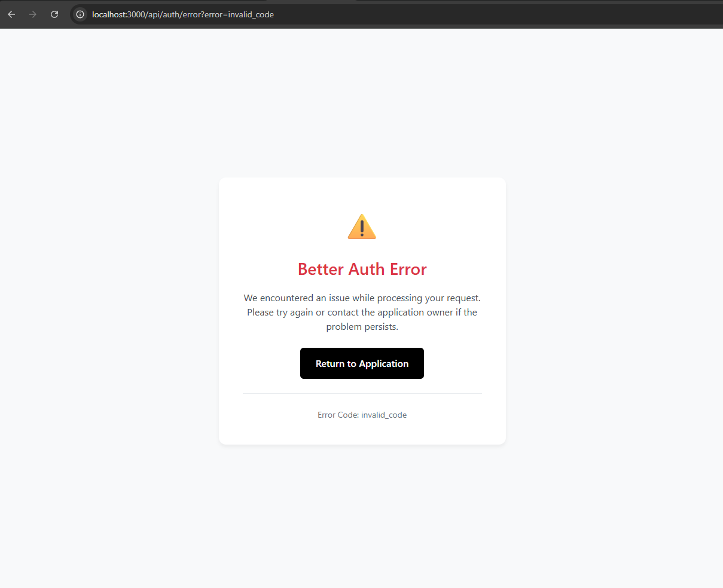The height and width of the screenshot is (588, 723).
Task: Click the Return to Application button
Action: click(x=362, y=363)
